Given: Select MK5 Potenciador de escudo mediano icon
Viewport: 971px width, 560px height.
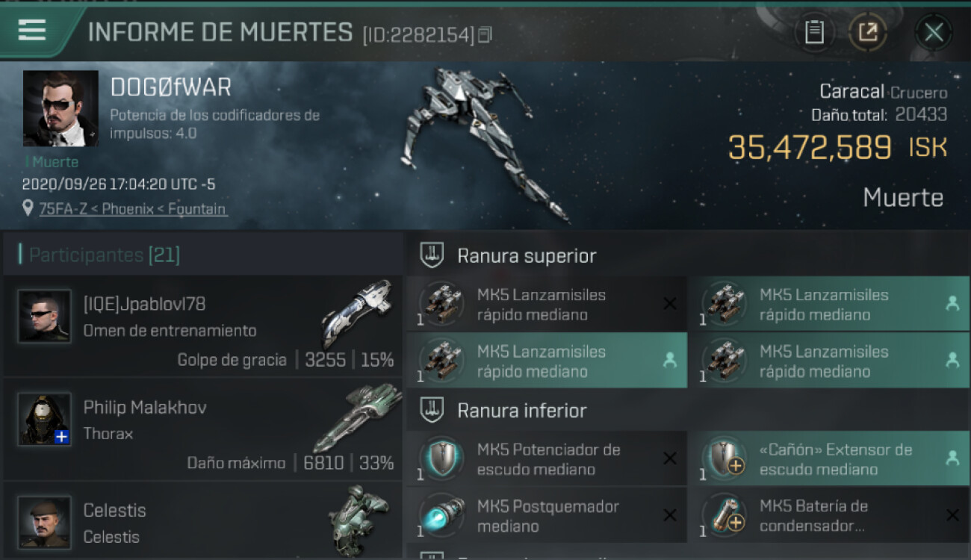Looking at the screenshot, I should [x=441, y=458].
